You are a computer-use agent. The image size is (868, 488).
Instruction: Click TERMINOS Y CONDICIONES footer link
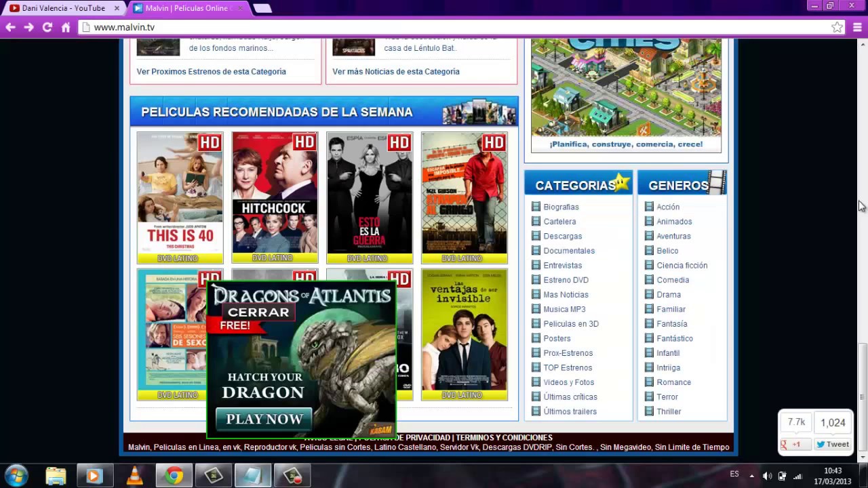click(x=505, y=438)
